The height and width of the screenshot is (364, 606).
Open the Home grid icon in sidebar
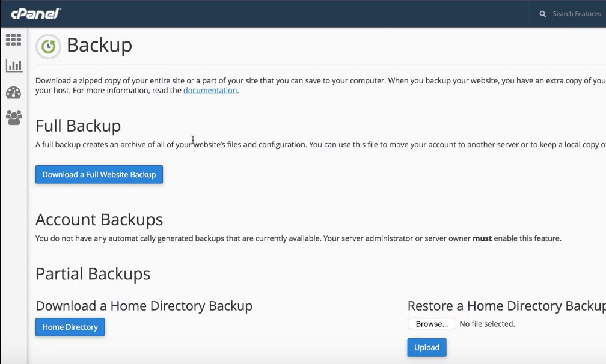click(13, 40)
